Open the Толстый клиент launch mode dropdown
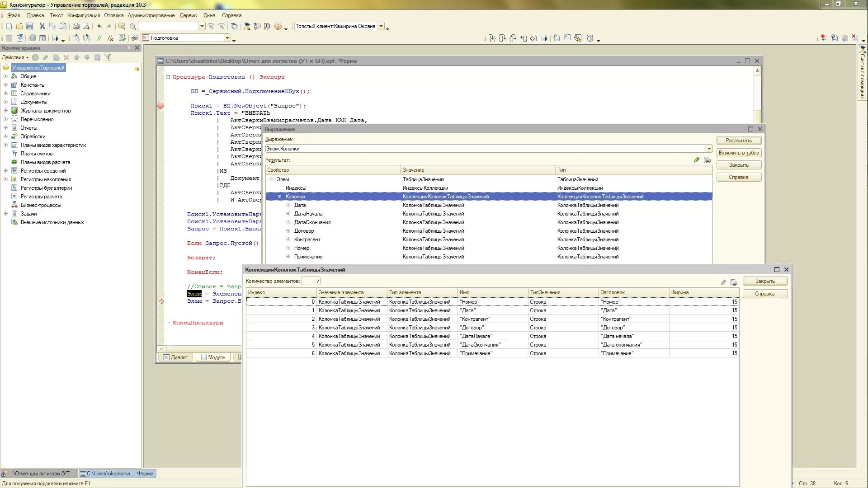868x488 pixels. (x=381, y=26)
